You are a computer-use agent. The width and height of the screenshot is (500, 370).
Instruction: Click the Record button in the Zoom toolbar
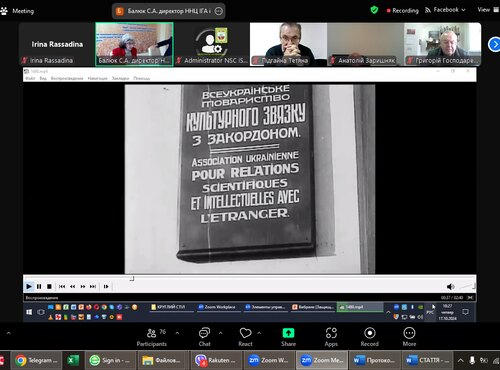(x=370, y=337)
